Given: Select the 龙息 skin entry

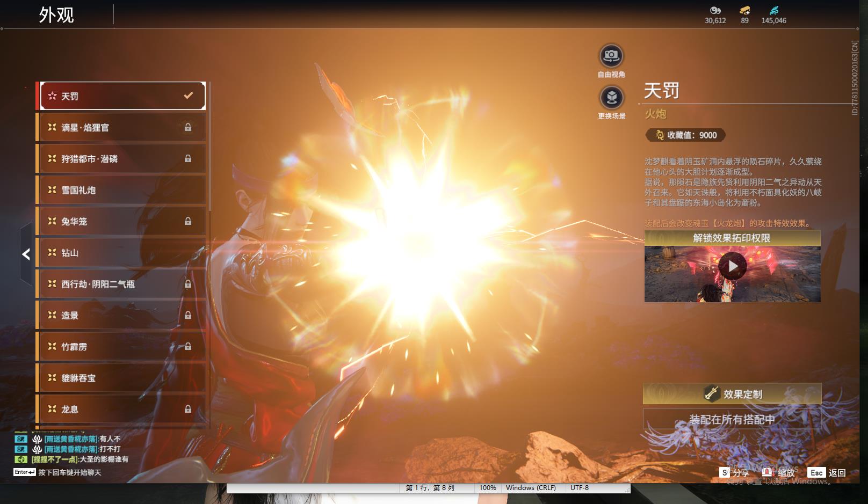Looking at the screenshot, I should click(x=122, y=409).
